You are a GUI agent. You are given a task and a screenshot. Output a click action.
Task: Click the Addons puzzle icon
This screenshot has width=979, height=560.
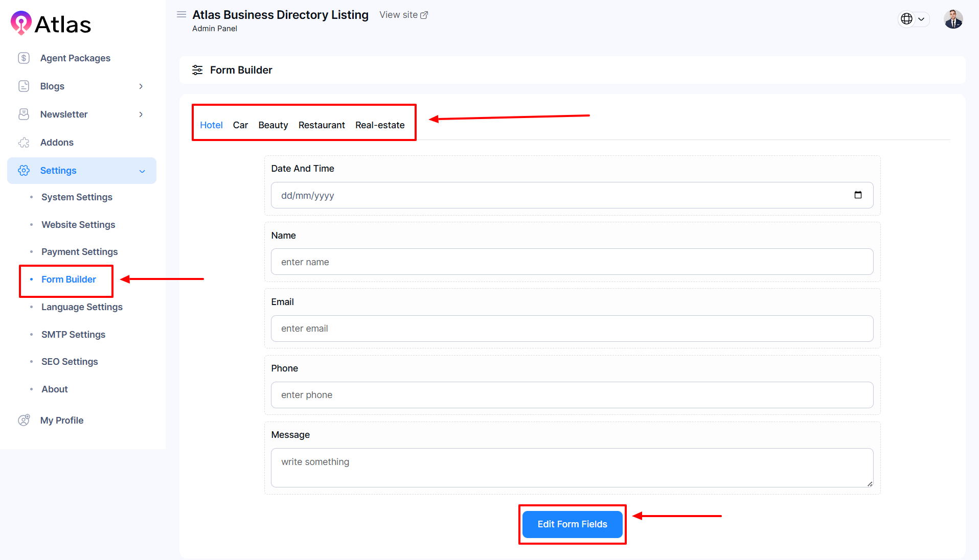(24, 143)
